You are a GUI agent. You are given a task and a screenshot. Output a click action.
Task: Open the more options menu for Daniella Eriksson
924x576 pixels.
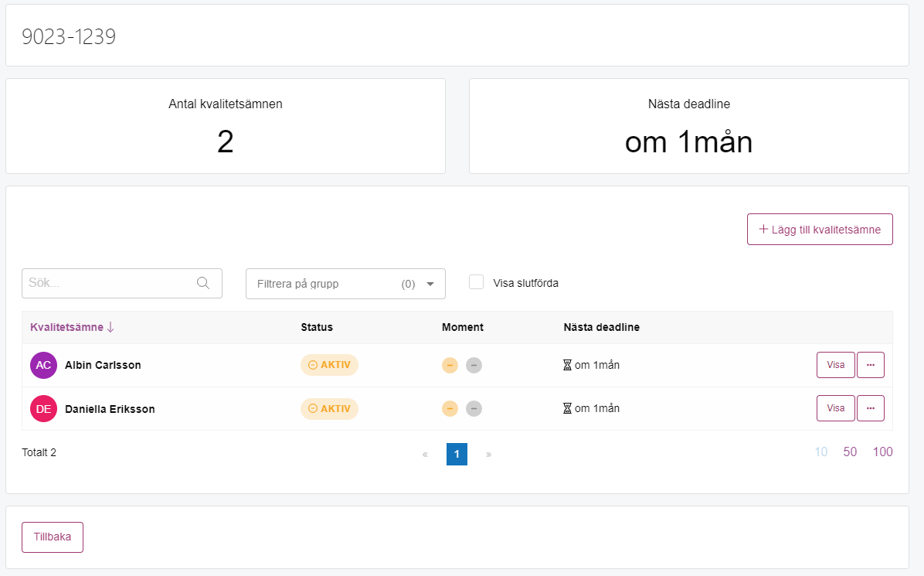click(x=871, y=408)
